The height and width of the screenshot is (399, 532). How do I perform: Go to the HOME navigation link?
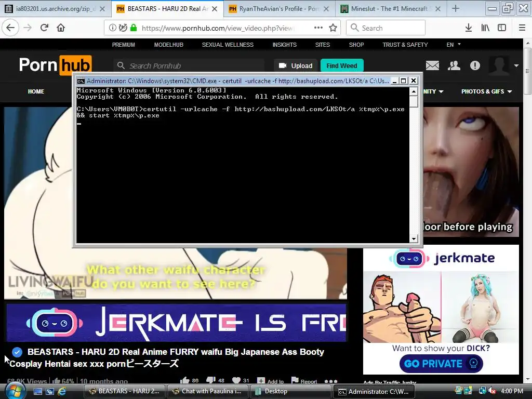click(x=36, y=91)
